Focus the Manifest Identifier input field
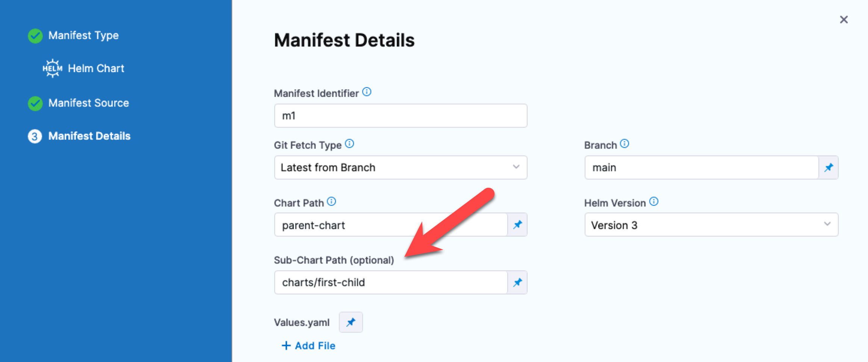868x362 pixels. [401, 116]
